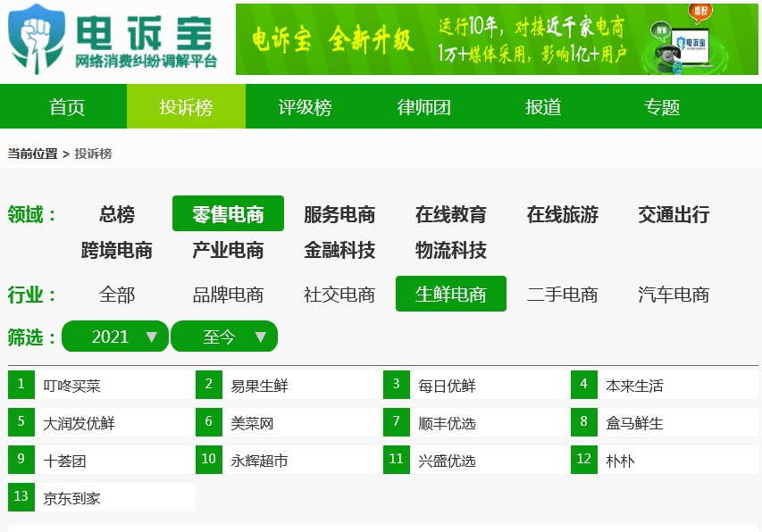This screenshot has width=762, height=532.
Task: Go to the 首页 navigation tab
Action: 67,107
